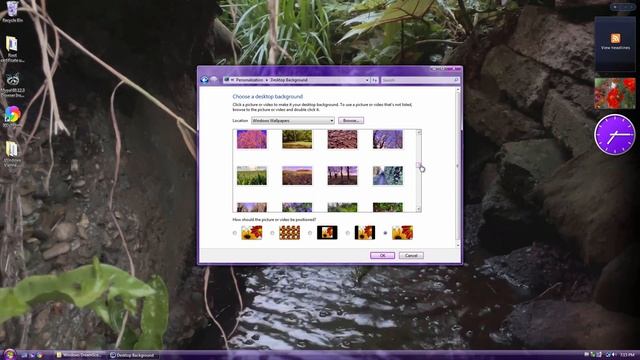Click the red flowers slideshow gadget
This screenshot has width=640, height=360.
pyautogui.click(x=615, y=93)
